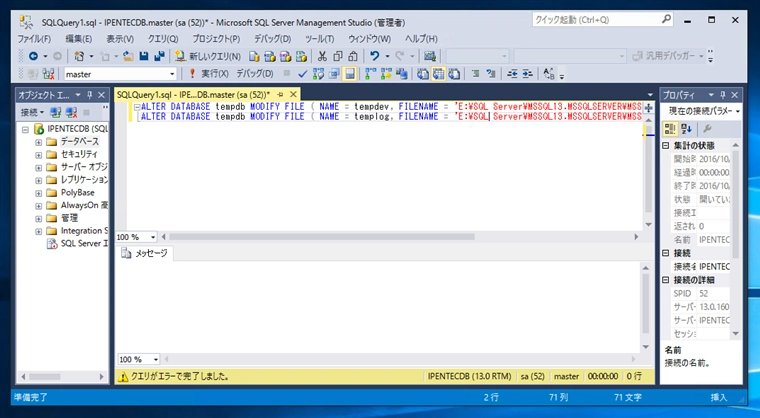Click the Analysis Services DMX Query icon
This screenshot has width=760, height=418.
285,56
